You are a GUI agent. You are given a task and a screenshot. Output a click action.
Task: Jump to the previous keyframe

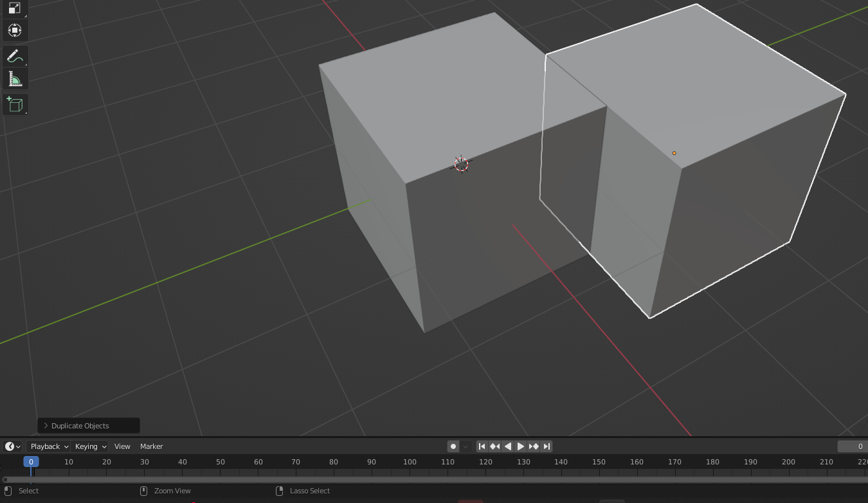pyautogui.click(x=494, y=446)
